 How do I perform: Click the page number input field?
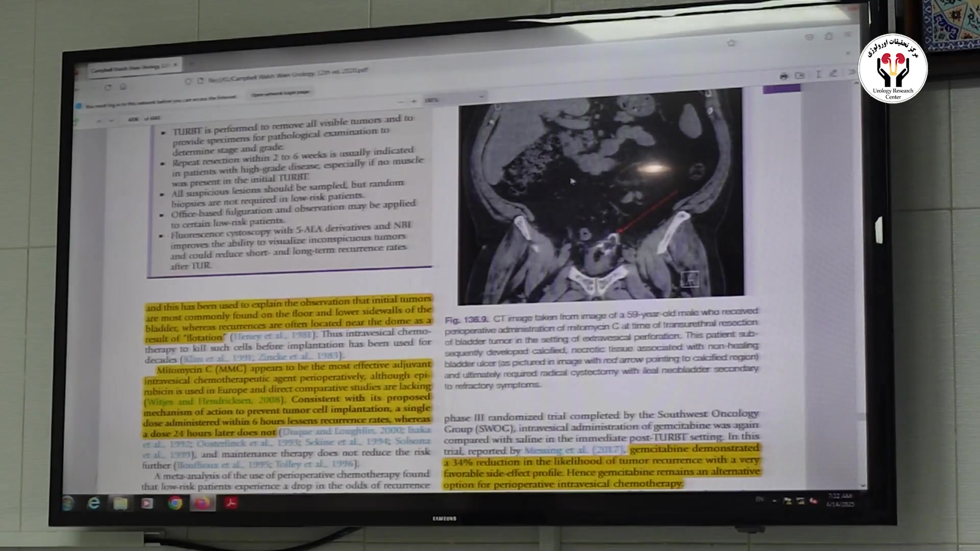134,119
